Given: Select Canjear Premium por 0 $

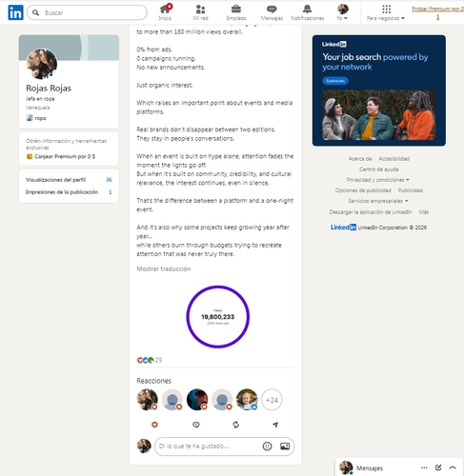Looking at the screenshot, I should (x=61, y=156).
